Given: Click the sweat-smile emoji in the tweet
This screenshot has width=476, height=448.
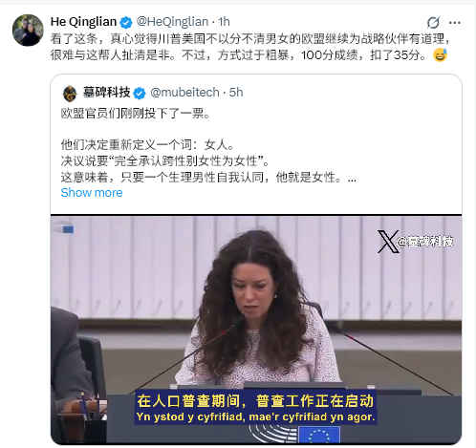Looking at the screenshot, I should click(x=441, y=55).
